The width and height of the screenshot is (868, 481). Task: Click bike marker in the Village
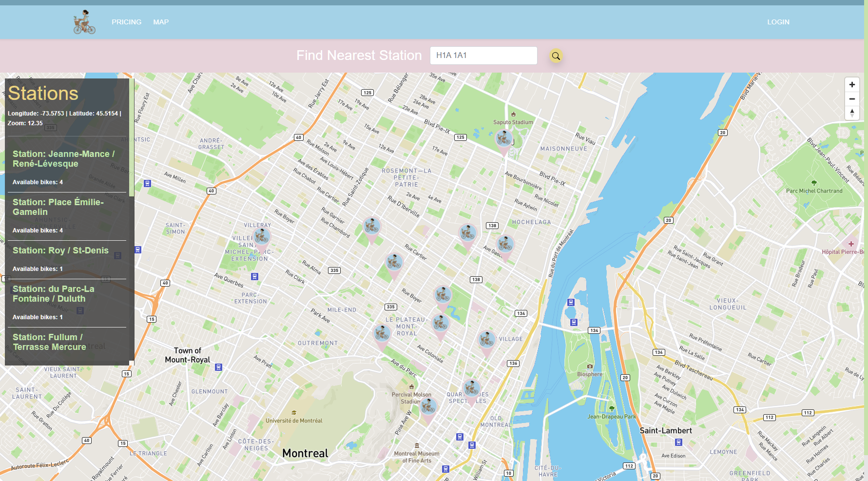(486, 340)
